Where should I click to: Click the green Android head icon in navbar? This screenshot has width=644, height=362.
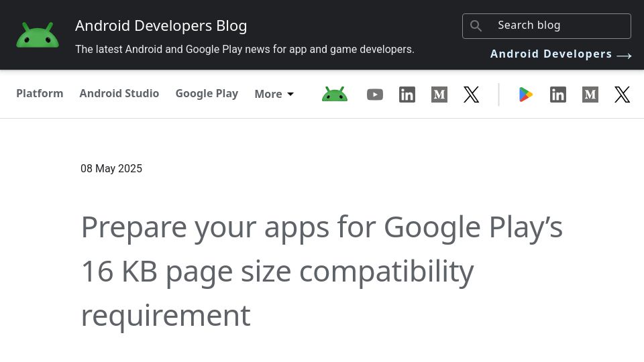pyautogui.click(x=334, y=95)
